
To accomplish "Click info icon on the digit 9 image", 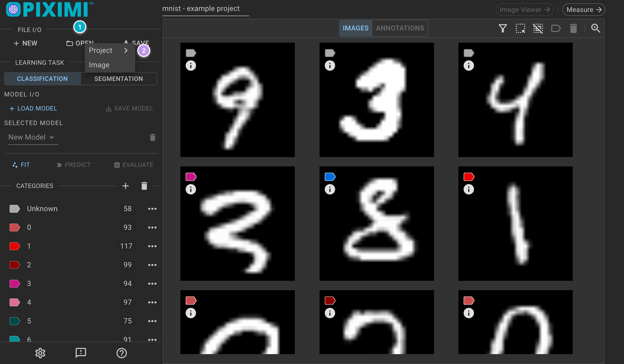I will pyautogui.click(x=191, y=66).
